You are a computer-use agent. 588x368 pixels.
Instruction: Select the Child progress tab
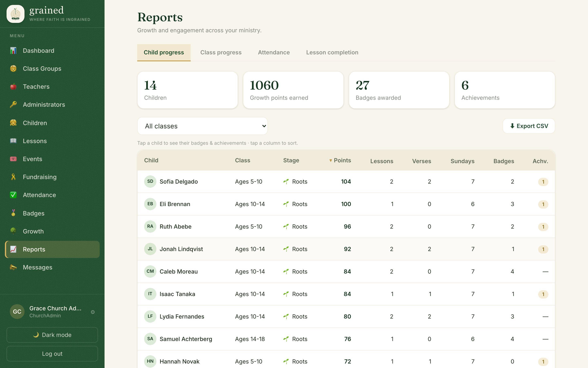[x=164, y=53]
